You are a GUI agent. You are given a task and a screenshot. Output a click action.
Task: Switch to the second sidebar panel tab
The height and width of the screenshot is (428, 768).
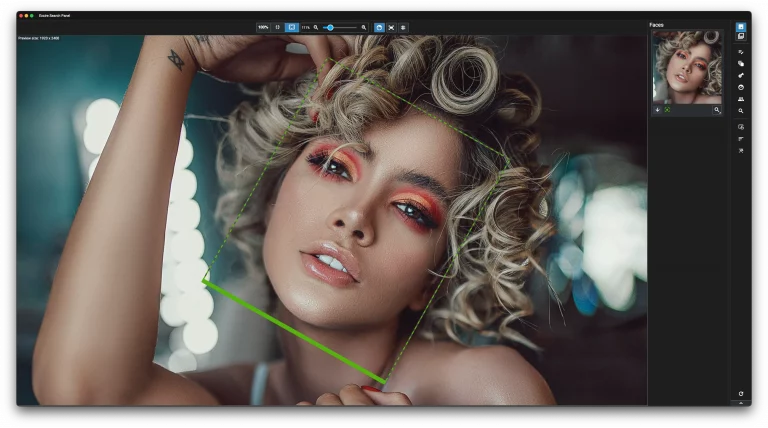click(740, 37)
